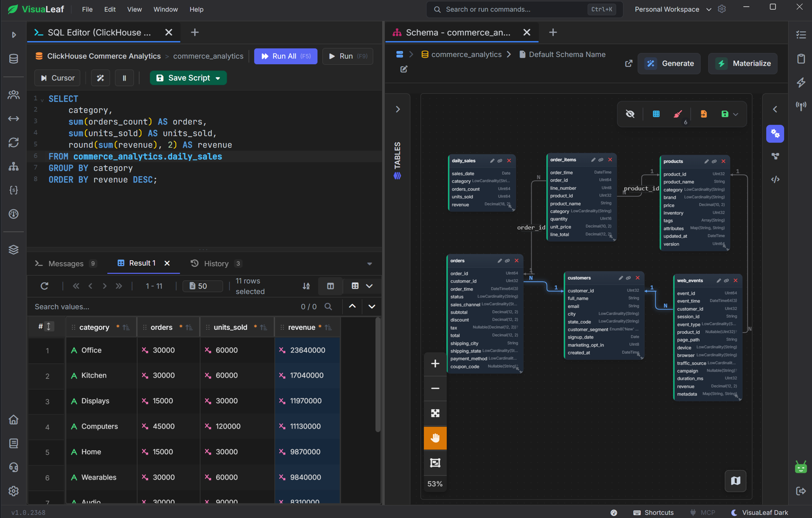Switch to Messages tab
Image resolution: width=812 pixels, height=518 pixels.
pyautogui.click(x=66, y=264)
